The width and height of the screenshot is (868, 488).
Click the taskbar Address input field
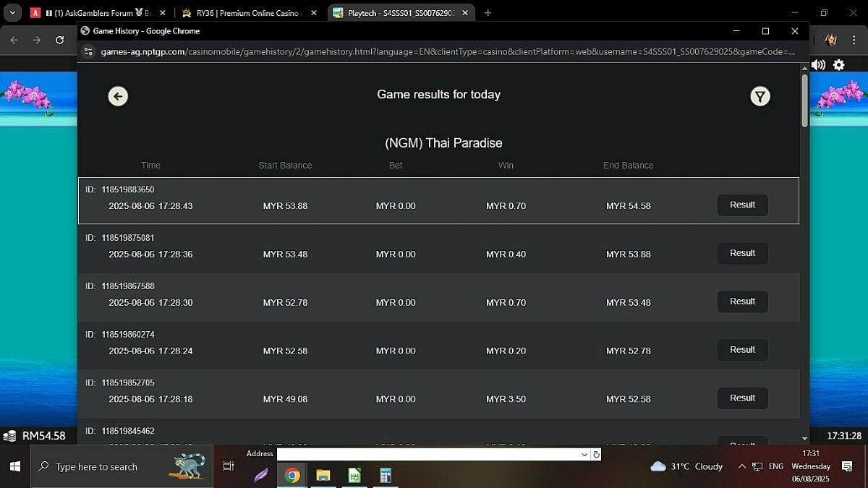(x=428, y=454)
